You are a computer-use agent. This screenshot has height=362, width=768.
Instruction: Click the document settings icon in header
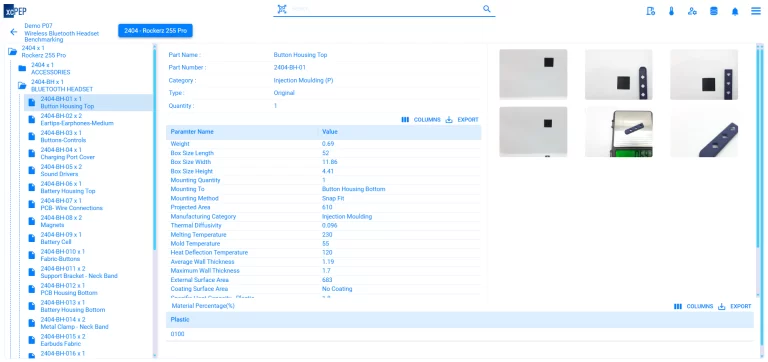click(650, 11)
